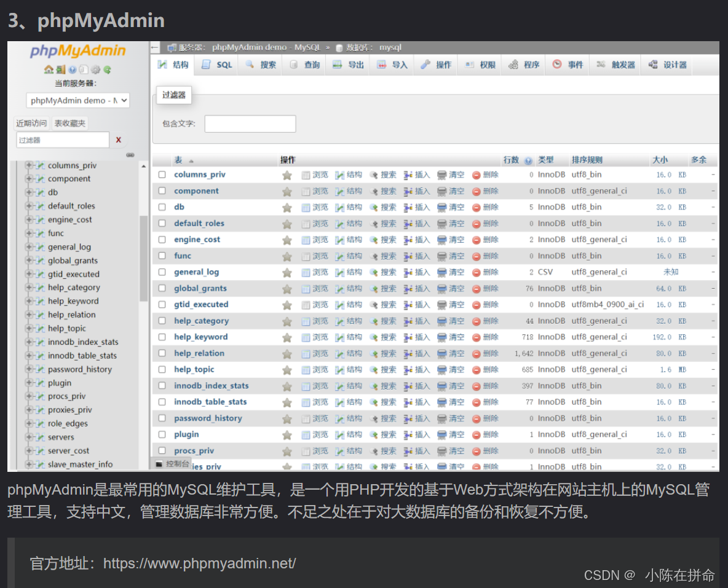Click the search icon for innodb_table_stats
The image size is (728, 588).
click(x=374, y=402)
